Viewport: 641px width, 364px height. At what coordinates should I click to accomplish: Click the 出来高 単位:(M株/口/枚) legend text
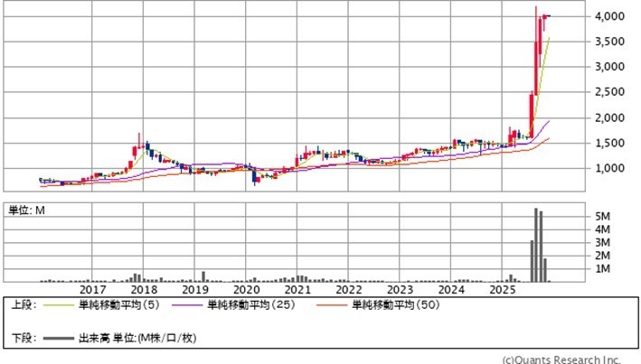137,338
